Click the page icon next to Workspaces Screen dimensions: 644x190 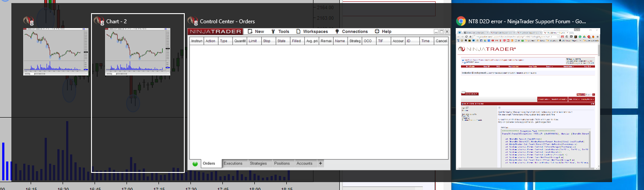point(298,32)
